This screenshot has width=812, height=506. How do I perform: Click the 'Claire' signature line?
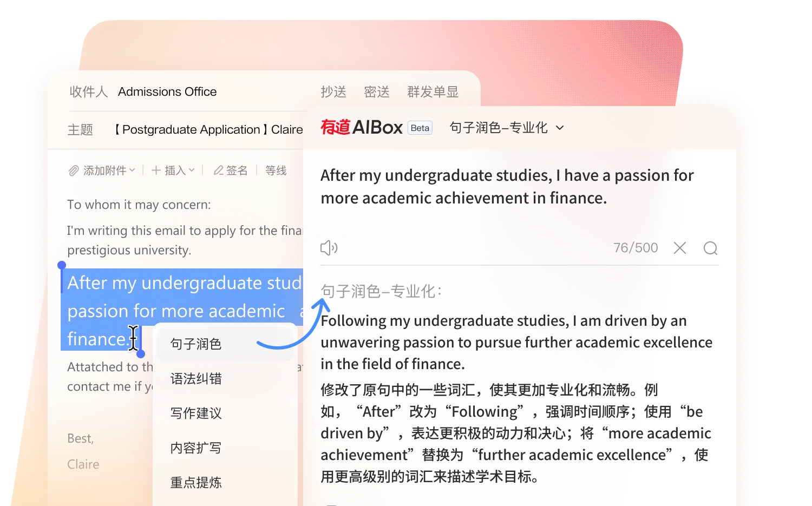coord(83,464)
